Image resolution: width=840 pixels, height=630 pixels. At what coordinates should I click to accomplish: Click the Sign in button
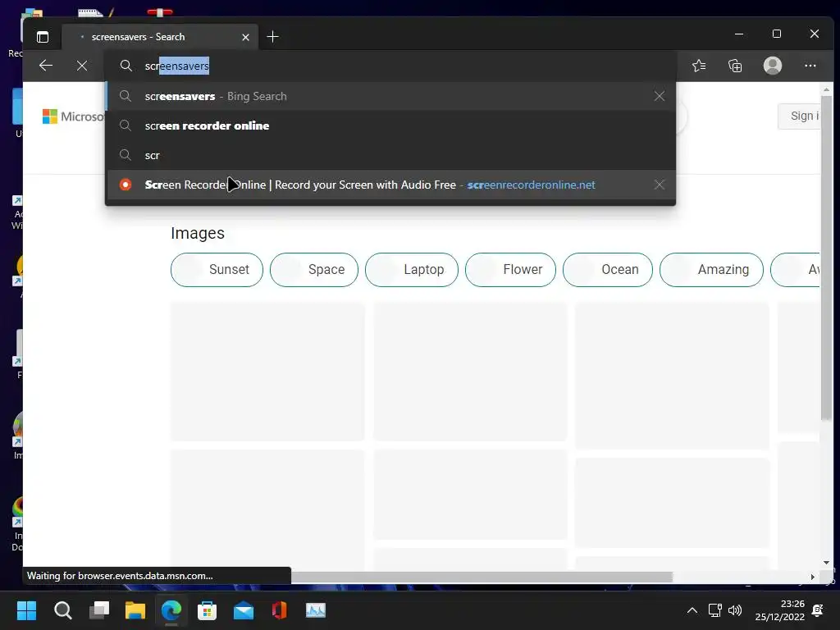799,116
